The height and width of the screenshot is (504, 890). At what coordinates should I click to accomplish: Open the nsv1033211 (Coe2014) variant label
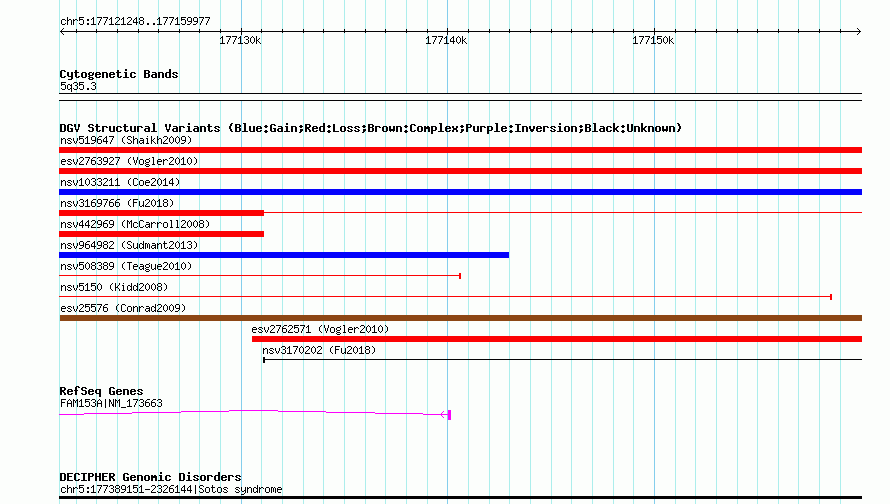pyautogui.click(x=120, y=182)
